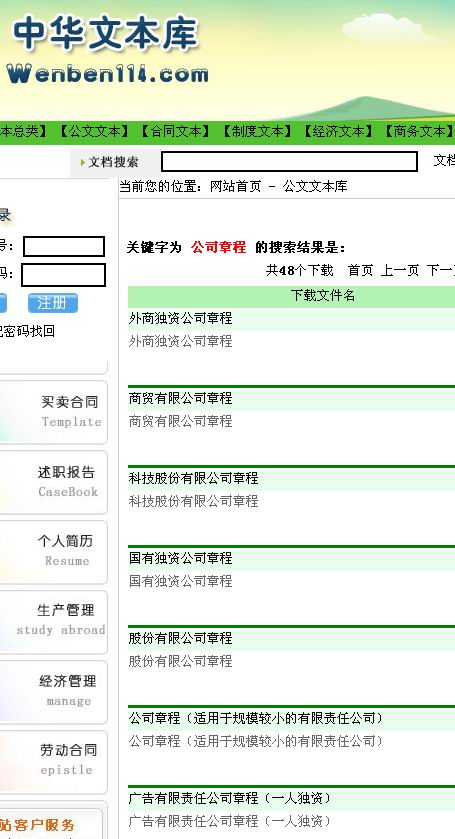This screenshot has width=455, height=839.
Task: Go to the 【经济文本】 navigation item
Action: 337,132
